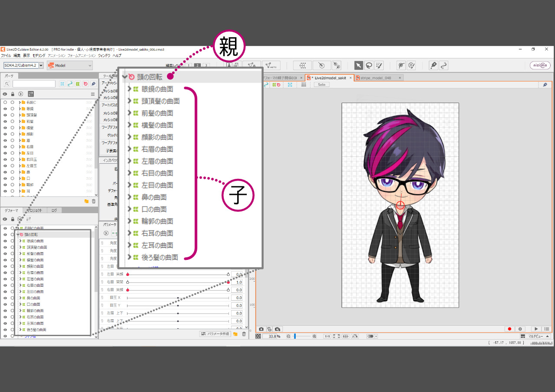Click the trash icon in Parts panel
Viewport: 555px width, 392px height.
pos(94,201)
